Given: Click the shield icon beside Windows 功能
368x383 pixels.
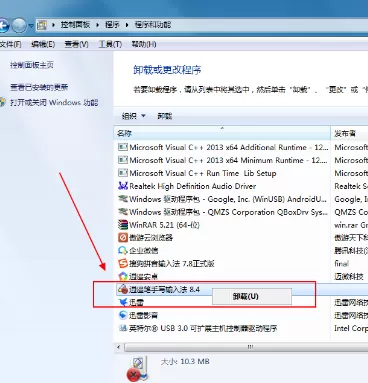Looking at the screenshot, I should coord(3,102).
